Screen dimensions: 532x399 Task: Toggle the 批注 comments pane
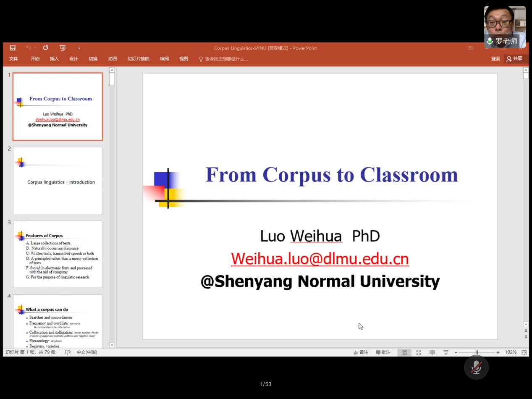(383, 352)
